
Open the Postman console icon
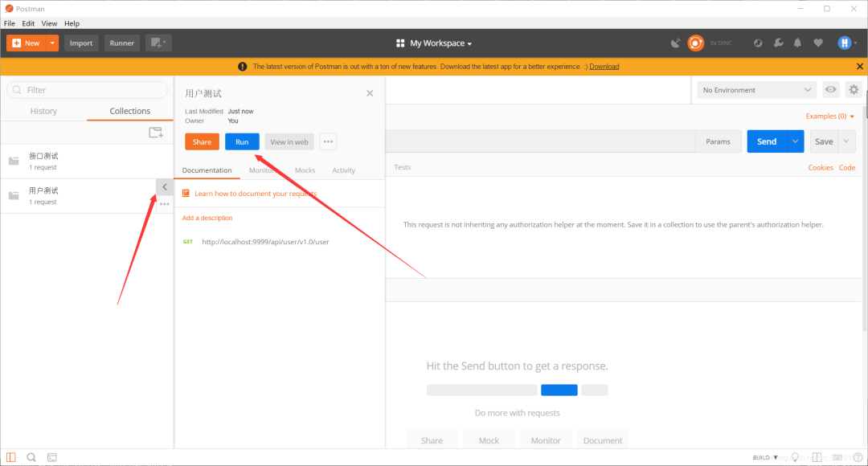[52, 457]
